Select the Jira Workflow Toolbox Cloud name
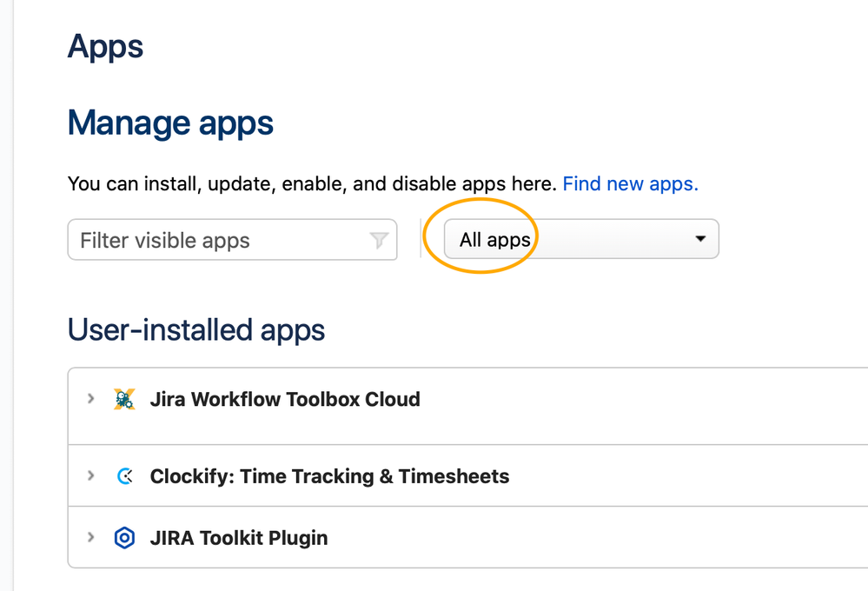Image resolution: width=868 pixels, height=591 pixels. click(x=285, y=399)
